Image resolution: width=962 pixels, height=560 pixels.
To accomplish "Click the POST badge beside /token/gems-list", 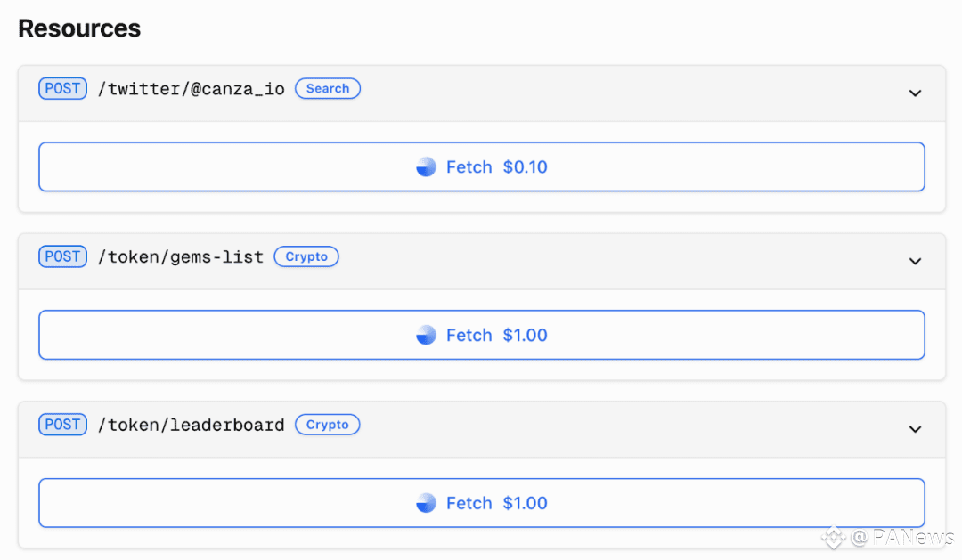I will 62,257.
